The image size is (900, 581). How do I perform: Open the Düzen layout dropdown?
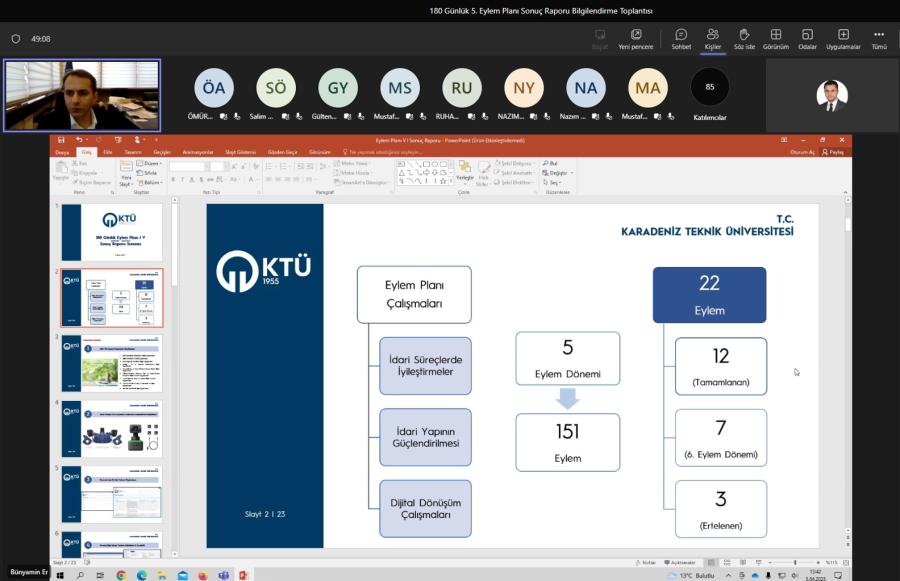point(149,164)
